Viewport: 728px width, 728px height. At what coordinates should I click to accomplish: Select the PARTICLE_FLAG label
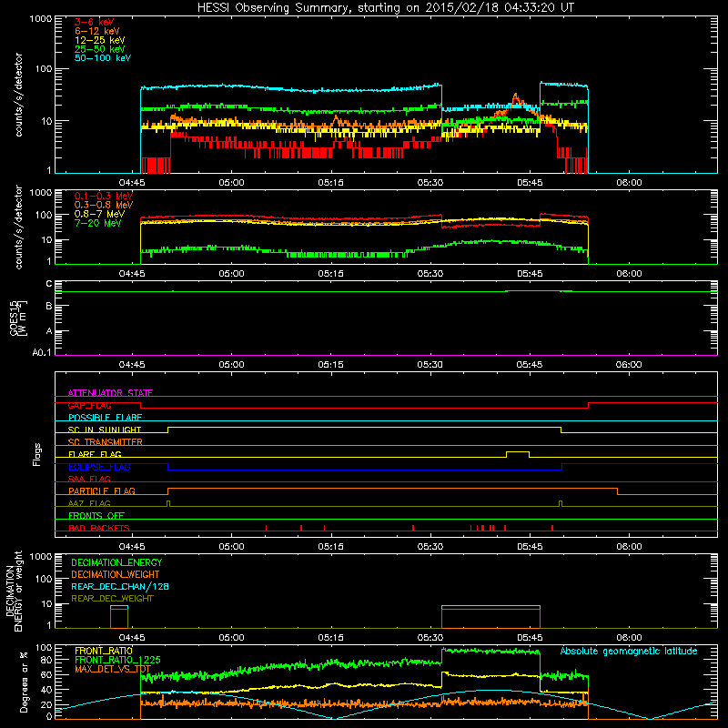(x=102, y=491)
